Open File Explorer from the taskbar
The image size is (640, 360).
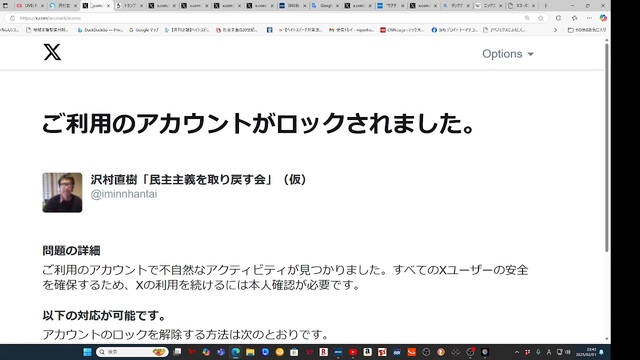click(250, 352)
